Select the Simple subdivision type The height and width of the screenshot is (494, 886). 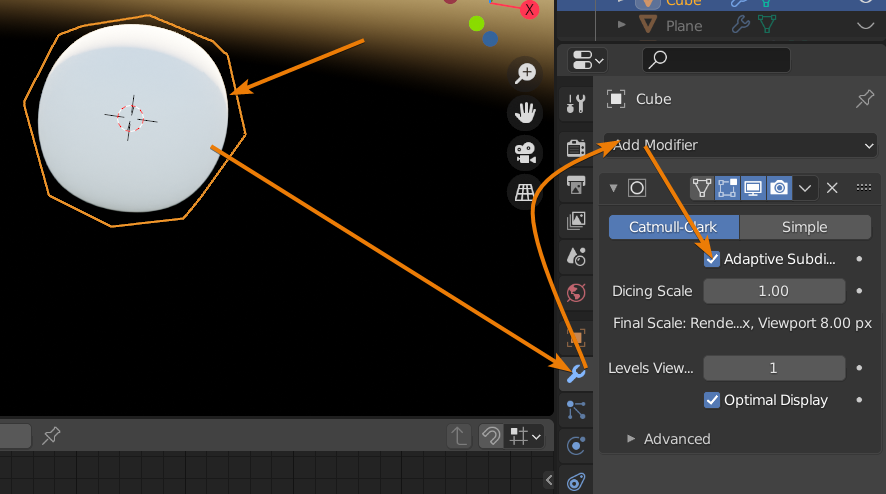coord(805,227)
